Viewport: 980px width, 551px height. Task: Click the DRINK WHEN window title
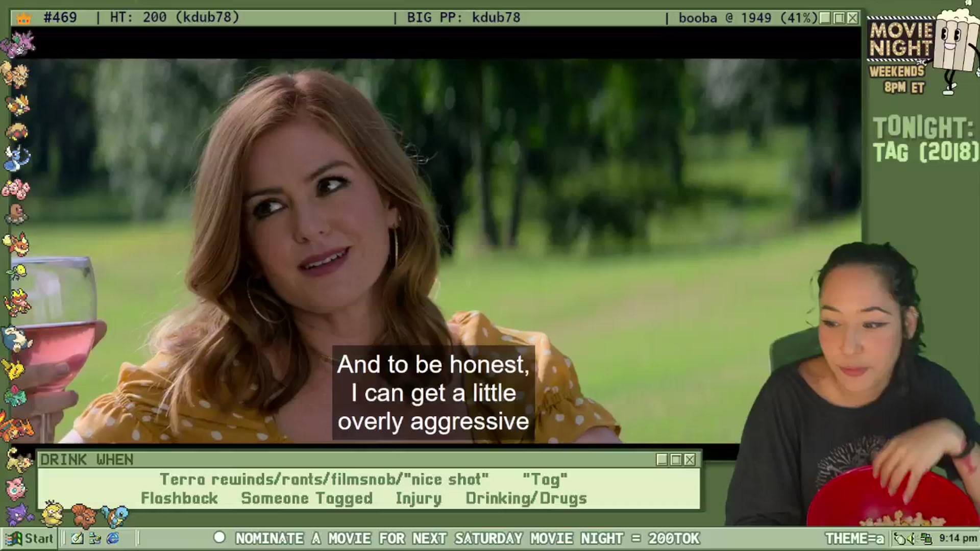tap(87, 460)
